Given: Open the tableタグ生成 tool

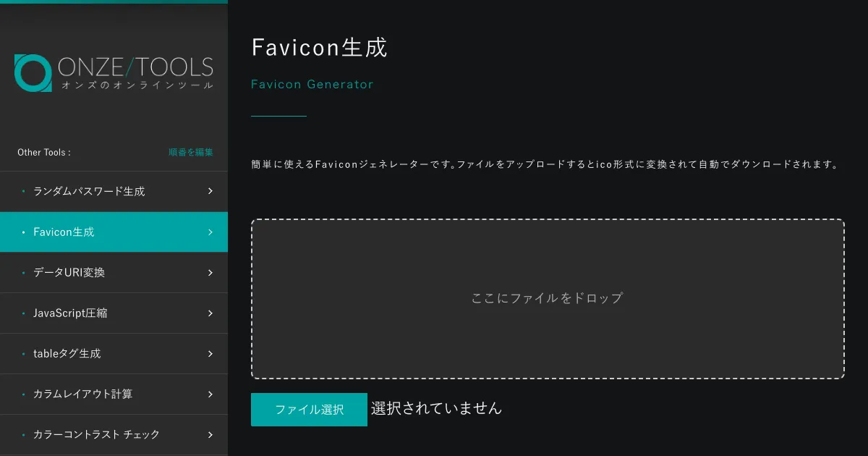Looking at the screenshot, I should pyautogui.click(x=67, y=354).
